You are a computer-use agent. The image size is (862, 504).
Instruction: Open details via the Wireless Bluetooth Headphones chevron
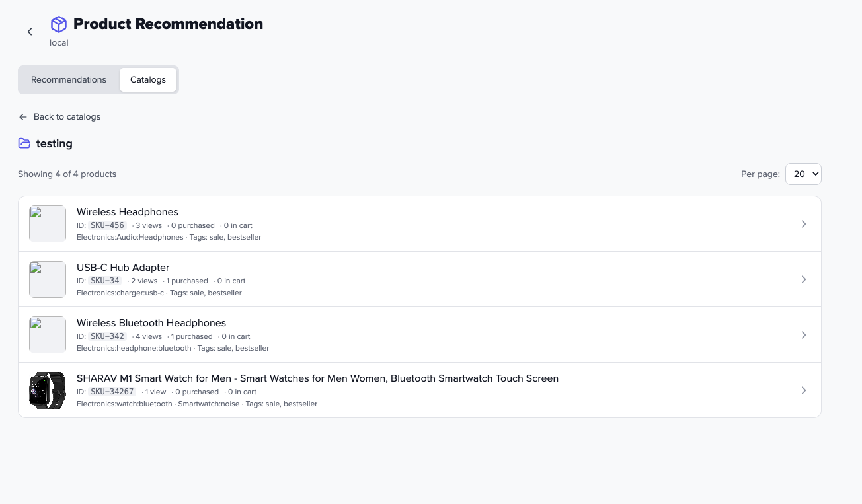(x=804, y=334)
